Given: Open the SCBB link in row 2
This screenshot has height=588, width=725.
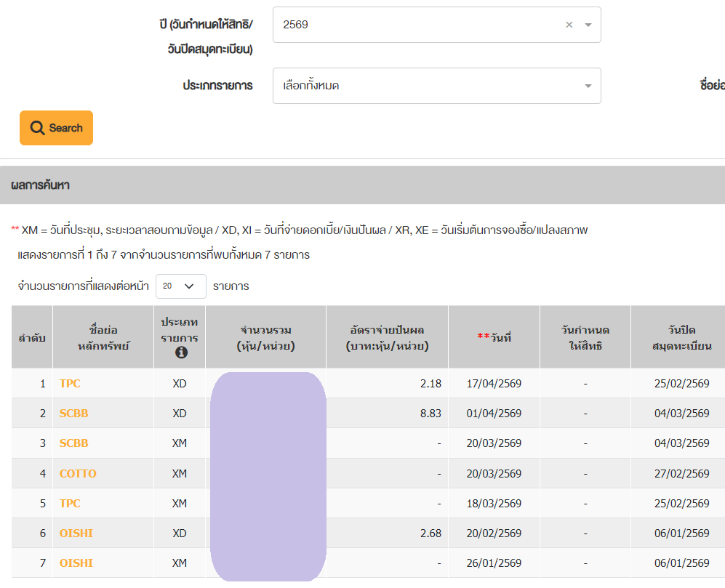Looking at the screenshot, I should [73, 413].
